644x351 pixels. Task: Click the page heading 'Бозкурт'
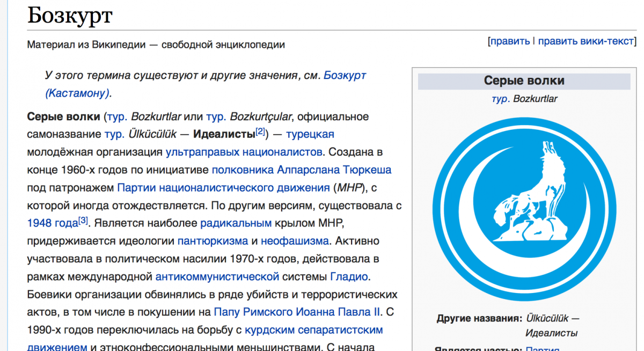pyautogui.click(x=70, y=16)
